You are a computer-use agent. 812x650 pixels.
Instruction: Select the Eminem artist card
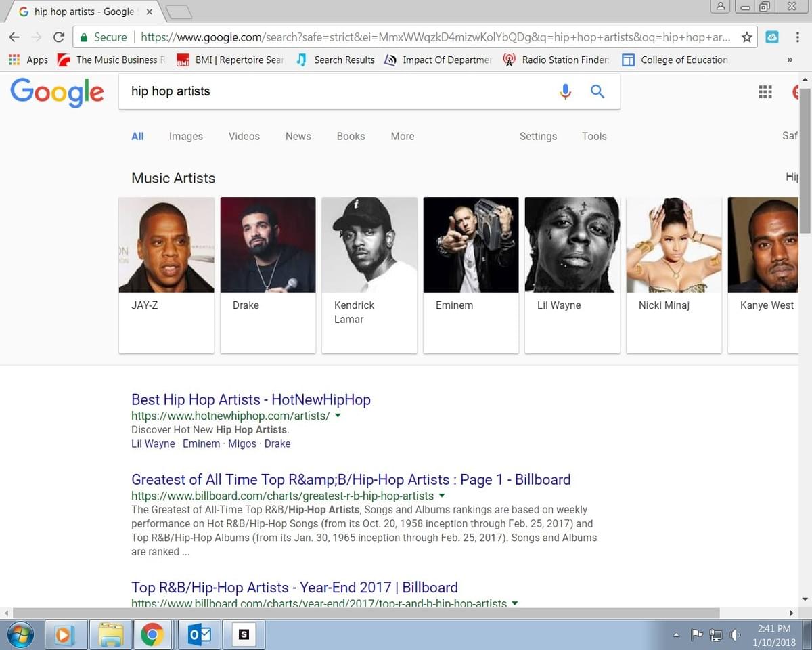[471, 275]
